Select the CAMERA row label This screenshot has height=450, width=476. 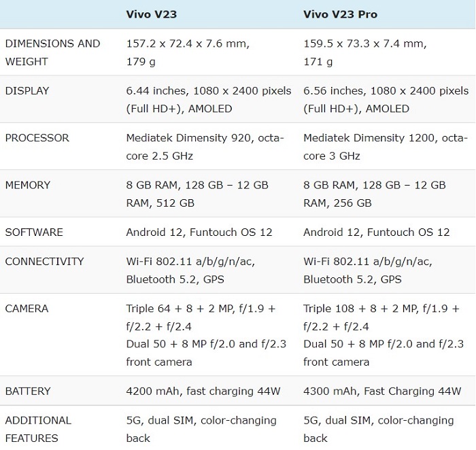pos(26,309)
